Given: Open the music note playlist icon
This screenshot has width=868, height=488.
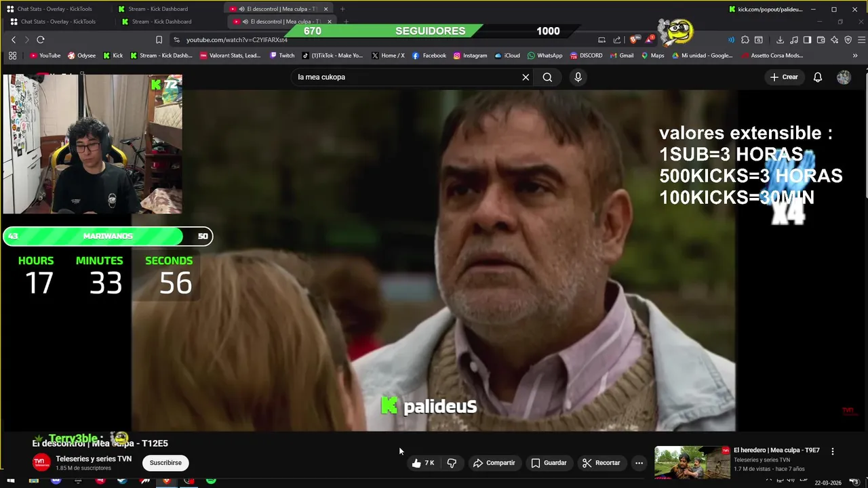Looking at the screenshot, I should pos(793,40).
